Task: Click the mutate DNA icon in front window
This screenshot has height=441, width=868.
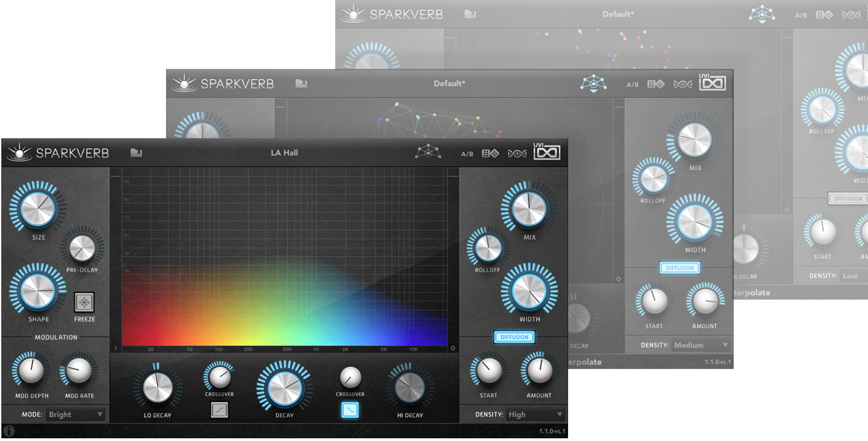Action: 517,154
